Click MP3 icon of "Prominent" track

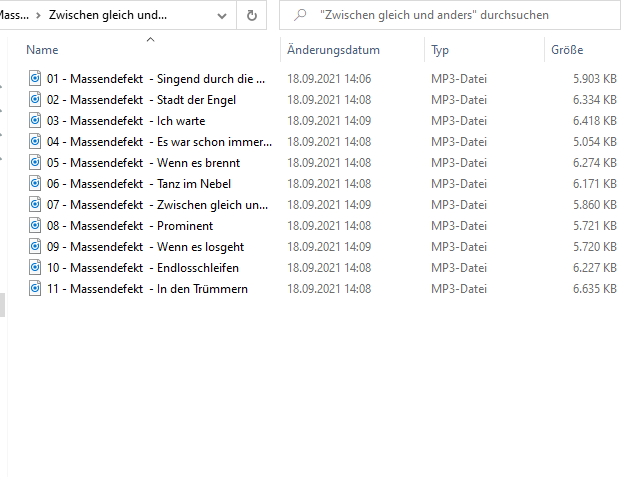tap(35, 225)
